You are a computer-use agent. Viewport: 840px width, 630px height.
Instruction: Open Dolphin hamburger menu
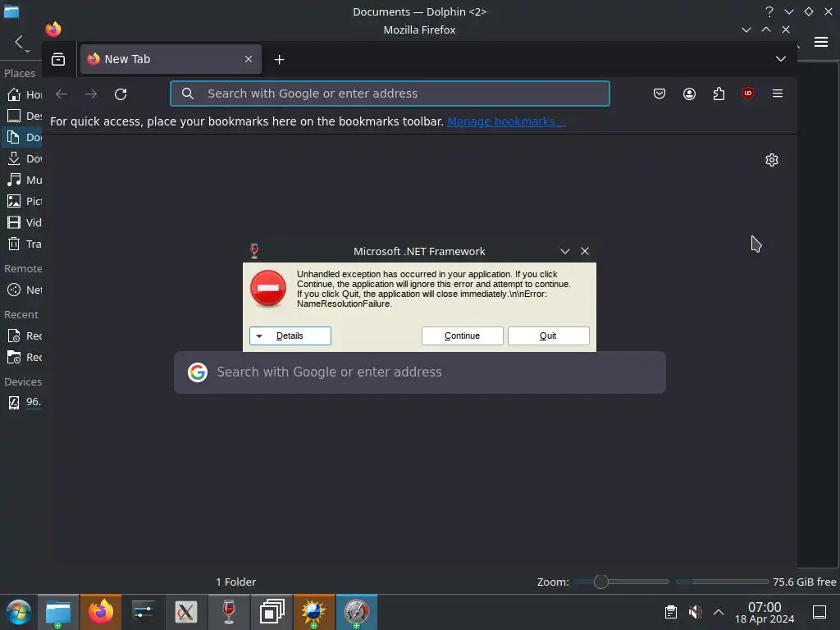pyautogui.click(x=820, y=42)
